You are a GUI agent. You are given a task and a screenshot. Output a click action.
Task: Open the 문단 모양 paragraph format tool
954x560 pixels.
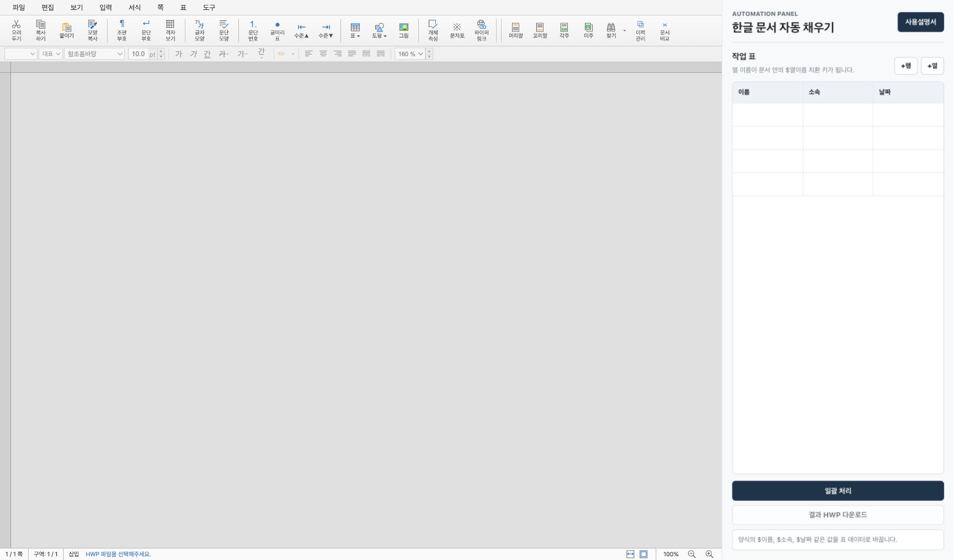click(x=224, y=30)
